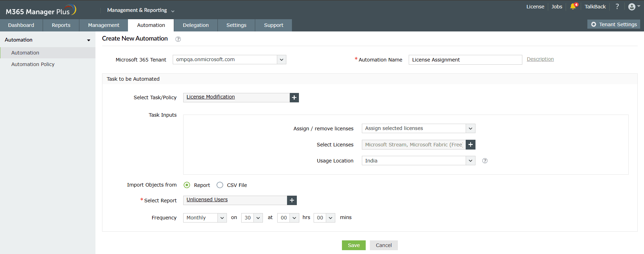Viewport: 644px width, 254px height.
Task: Open the TalkBack link
Action: (595, 7)
